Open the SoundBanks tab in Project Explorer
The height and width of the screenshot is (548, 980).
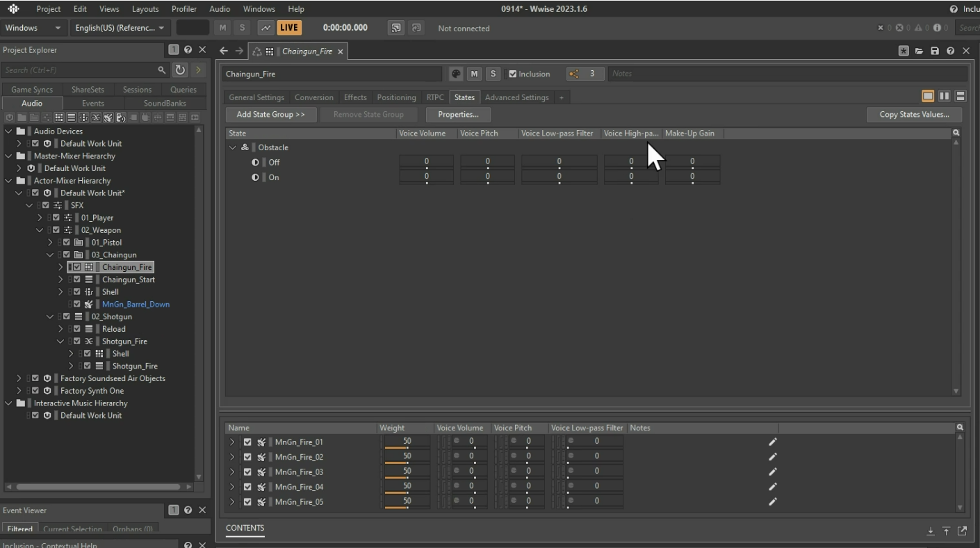click(x=165, y=104)
